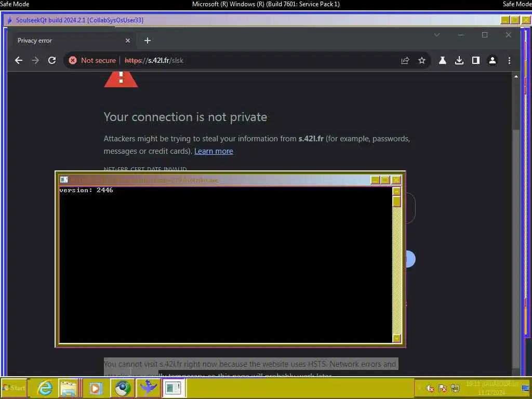Switch to the console taskbar button
Viewport: 532px width, 399px height.
[174, 388]
